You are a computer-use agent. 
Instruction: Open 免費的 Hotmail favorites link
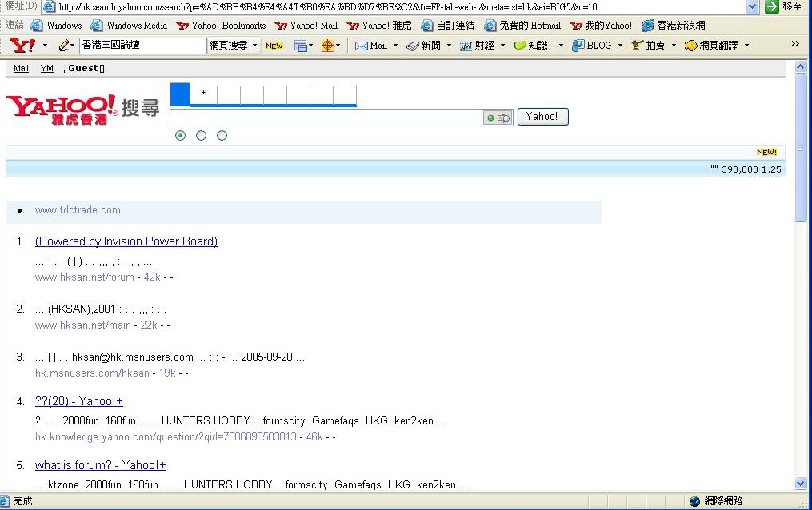[522, 26]
